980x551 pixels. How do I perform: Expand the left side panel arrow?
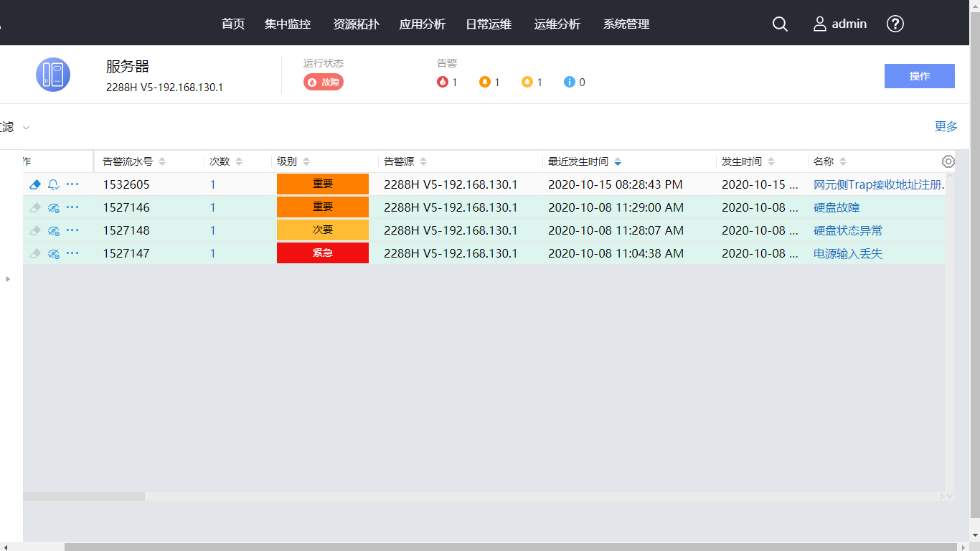8,278
